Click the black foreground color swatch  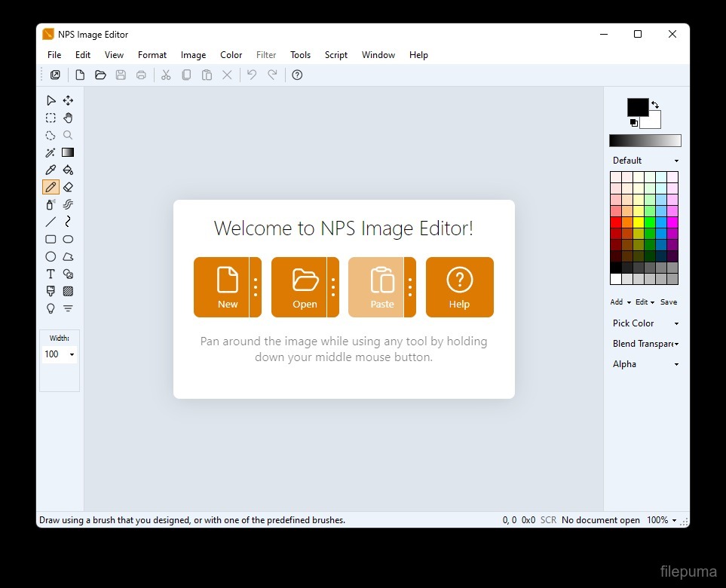pos(637,106)
